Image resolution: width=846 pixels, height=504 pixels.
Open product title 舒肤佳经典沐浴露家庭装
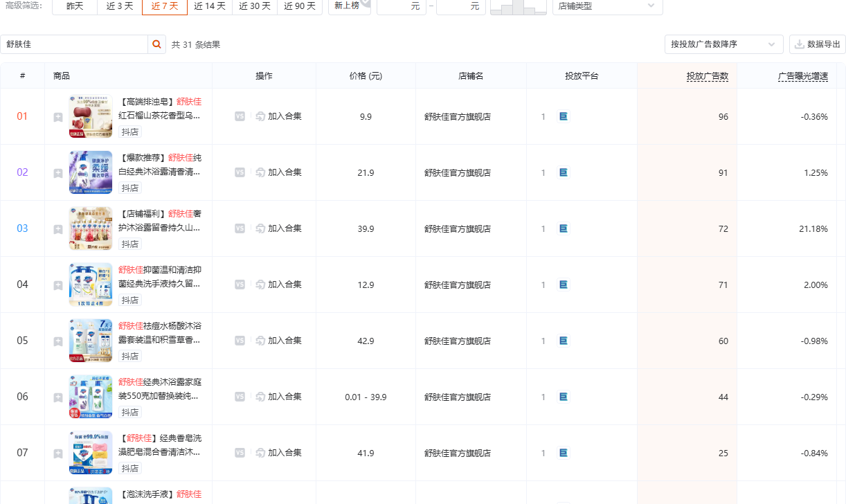click(x=161, y=388)
